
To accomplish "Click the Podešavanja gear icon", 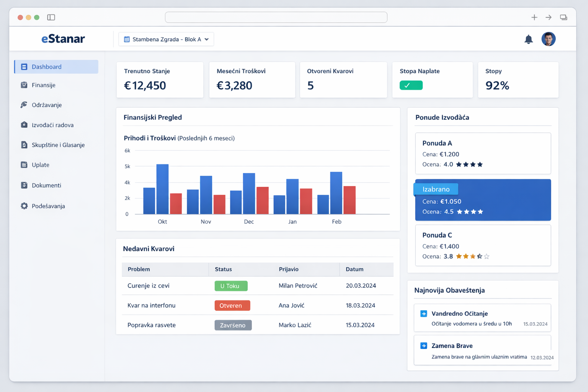I will point(24,206).
